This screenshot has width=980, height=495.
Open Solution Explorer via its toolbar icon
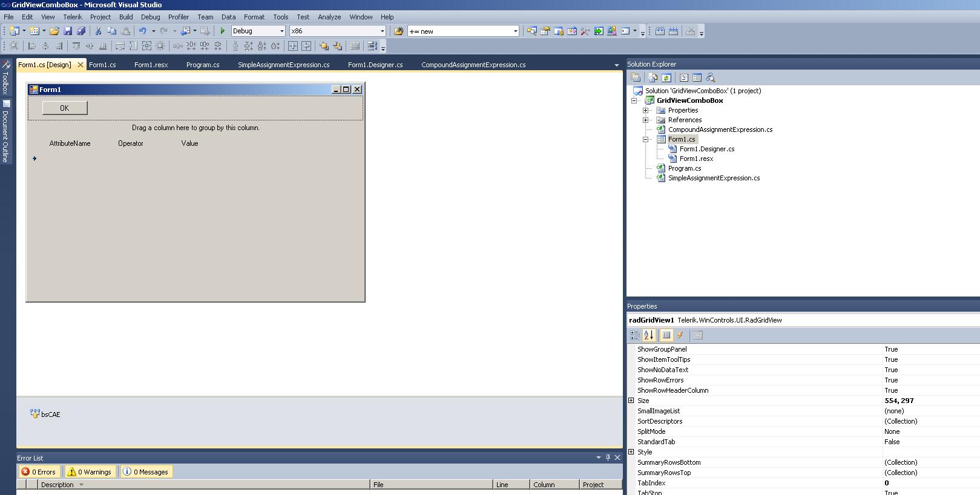pyautogui.click(x=531, y=31)
